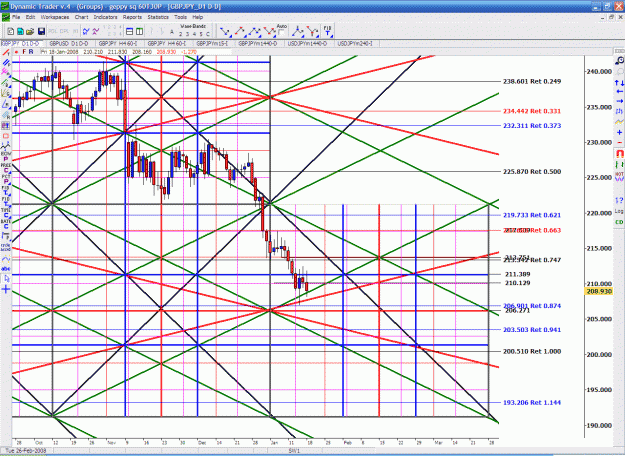This screenshot has height=456, width=625.
Task: Toggle the Auto checkbox in toolbar
Action: pos(282,32)
